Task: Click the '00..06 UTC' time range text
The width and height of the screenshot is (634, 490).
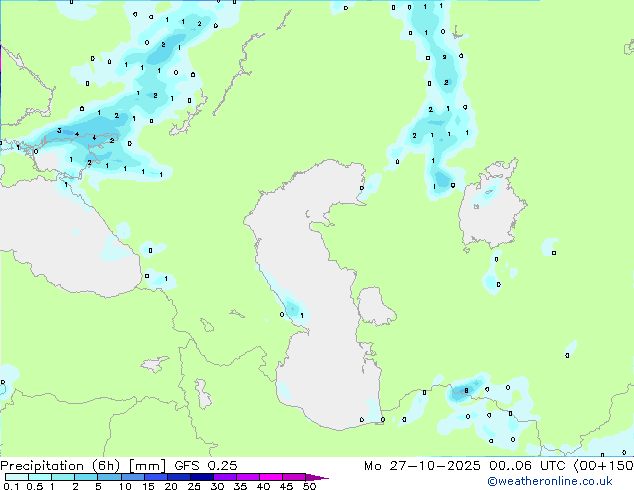Action: coord(527,466)
